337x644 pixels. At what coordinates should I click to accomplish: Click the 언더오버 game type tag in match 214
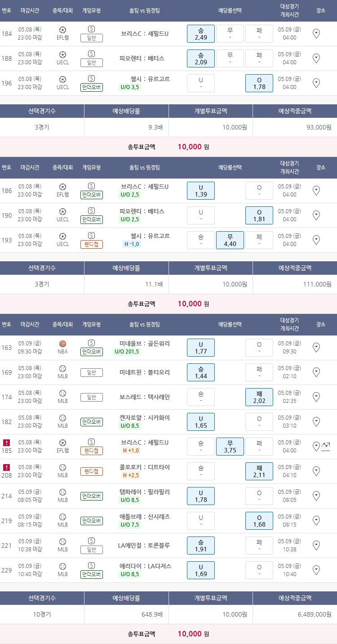(92, 496)
